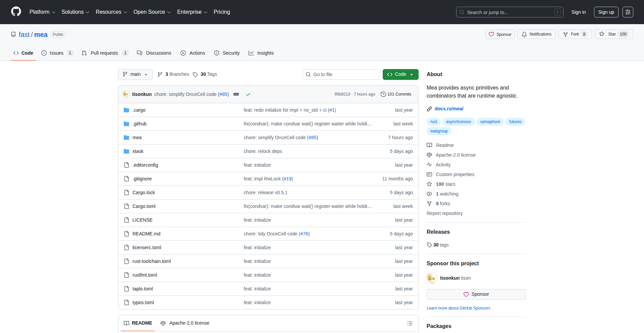Open the README table of contents icon
This screenshot has width=644, height=333.
(x=410, y=323)
